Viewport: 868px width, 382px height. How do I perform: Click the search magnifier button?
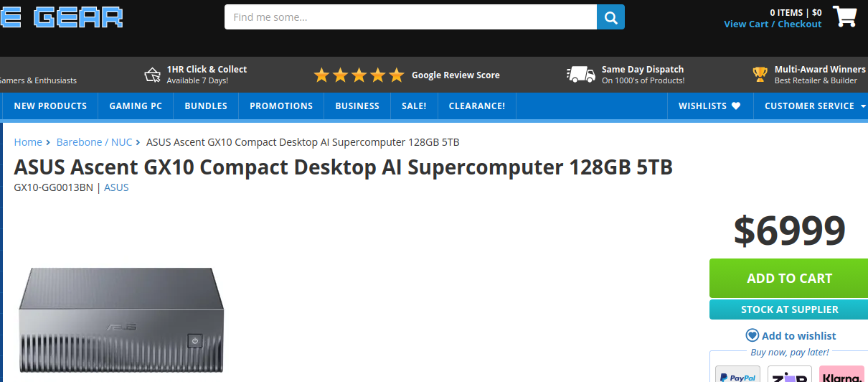coord(610,17)
